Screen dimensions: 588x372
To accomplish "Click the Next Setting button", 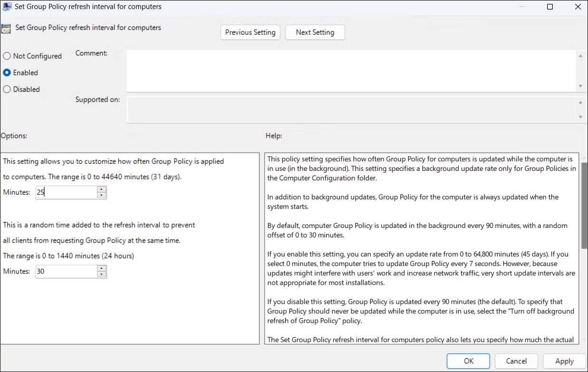I will click(x=315, y=32).
